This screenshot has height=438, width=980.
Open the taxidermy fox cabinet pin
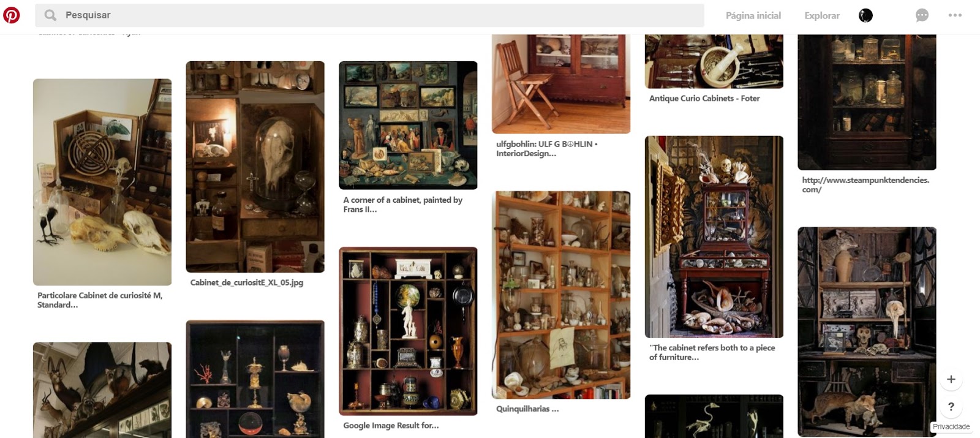[867, 331]
